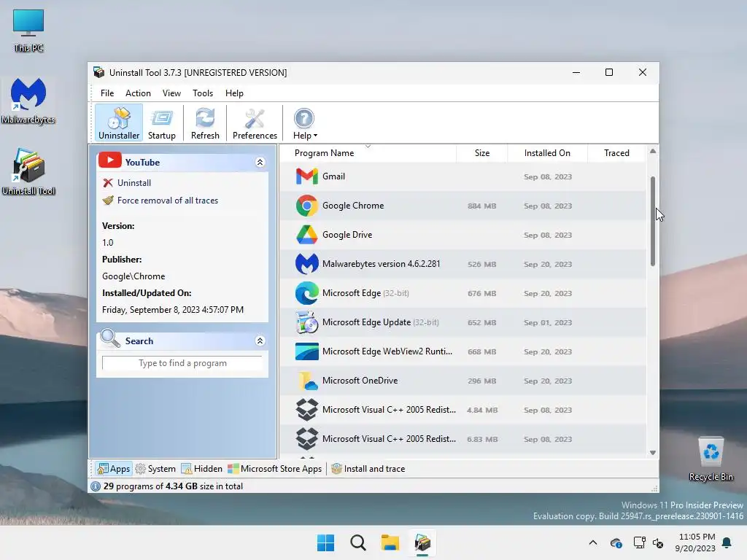The image size is (747, 560).
Task: Select Google Chrome size 884 MB
Action: coord(481,206)
